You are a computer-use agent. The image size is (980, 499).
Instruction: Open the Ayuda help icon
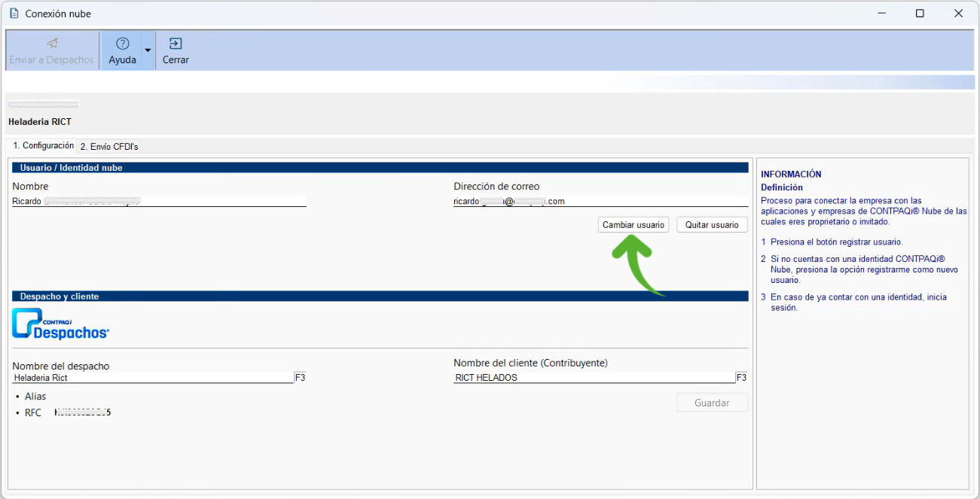click(x=122, y=44)
